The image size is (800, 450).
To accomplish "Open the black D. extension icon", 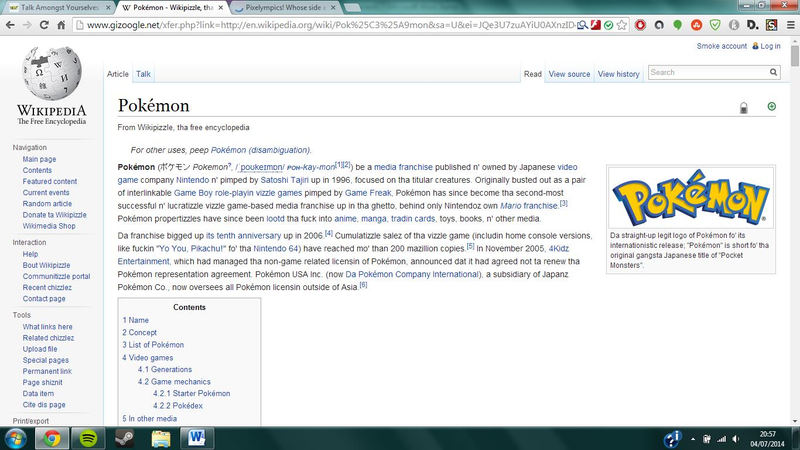I will click(x=753, y=25).
